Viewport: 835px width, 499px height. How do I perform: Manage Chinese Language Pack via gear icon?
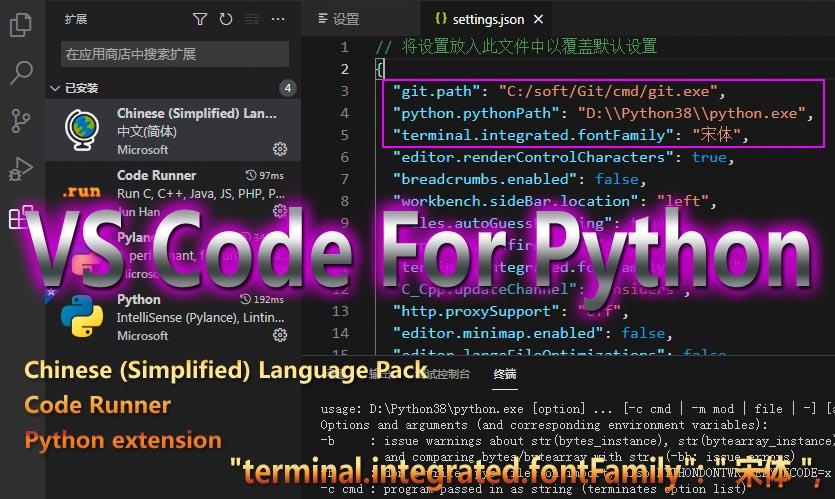coord(280,149)
